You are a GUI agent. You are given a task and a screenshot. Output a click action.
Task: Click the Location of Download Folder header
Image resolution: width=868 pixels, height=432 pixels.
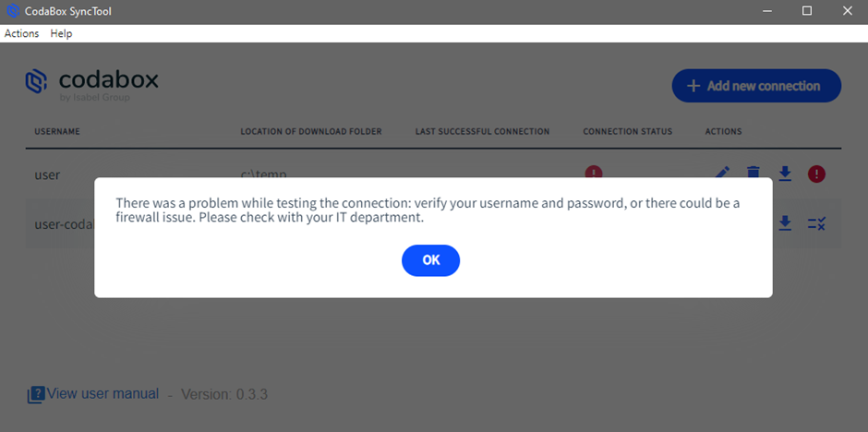(311, 132)
